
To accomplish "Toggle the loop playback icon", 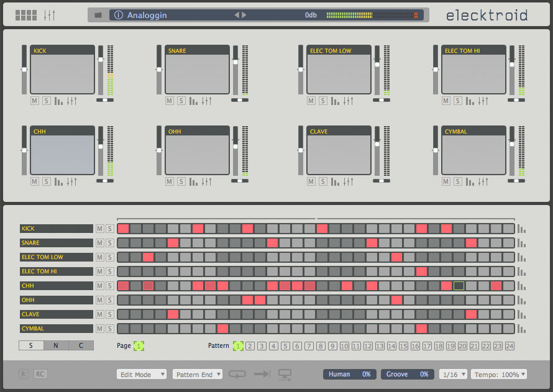I will [237, 374].
